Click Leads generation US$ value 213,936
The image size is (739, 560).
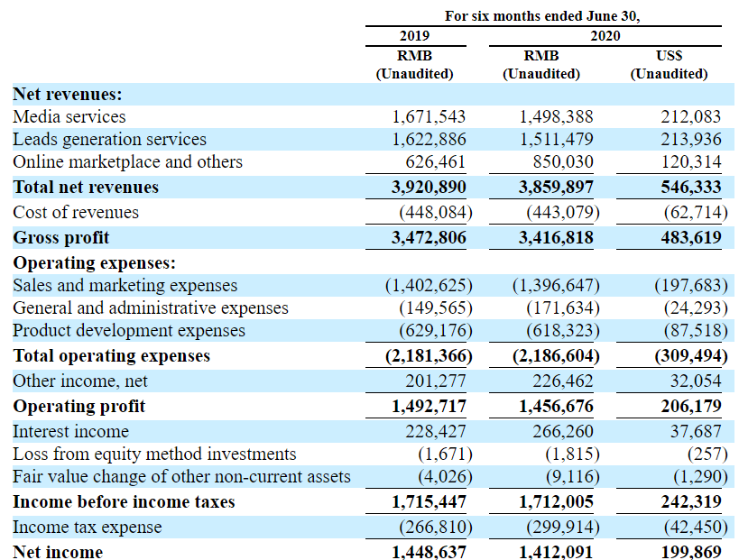coord(691,140)
